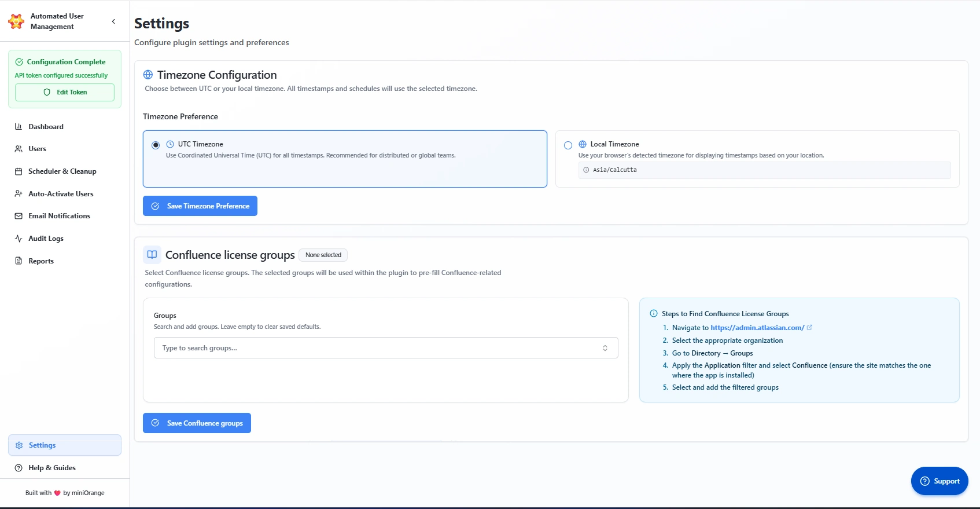Focus the Type to search groups field
Screen dimensions: 980x509
click(386, 348)
